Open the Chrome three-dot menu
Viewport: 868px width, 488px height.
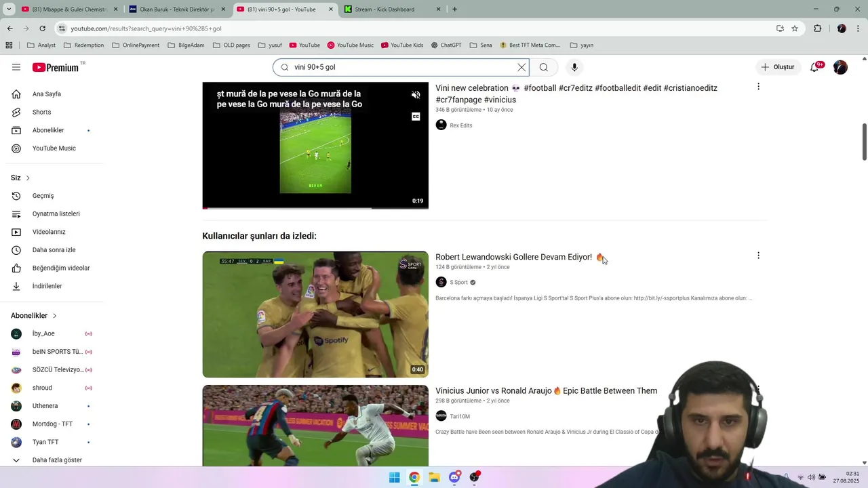tap(859, 28)
